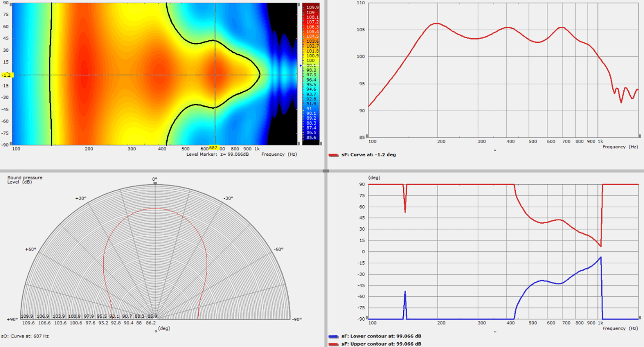Screen dimensions: 644x347
Task: Click the center splitter between the four panes
Action: 325,171
